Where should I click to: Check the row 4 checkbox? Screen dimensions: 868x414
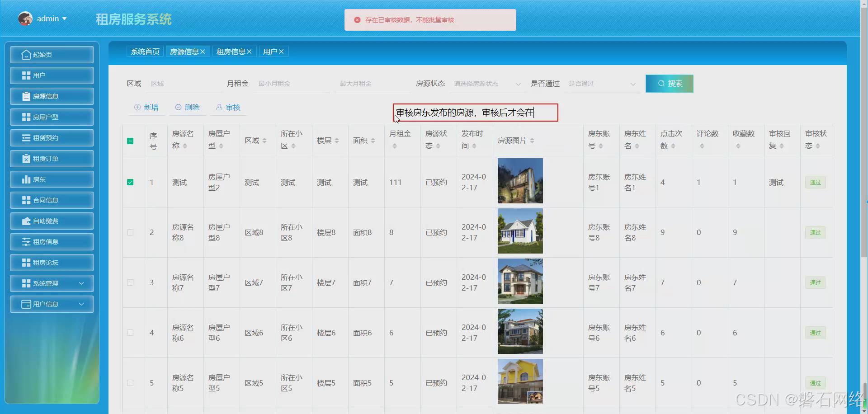[130, 333]
